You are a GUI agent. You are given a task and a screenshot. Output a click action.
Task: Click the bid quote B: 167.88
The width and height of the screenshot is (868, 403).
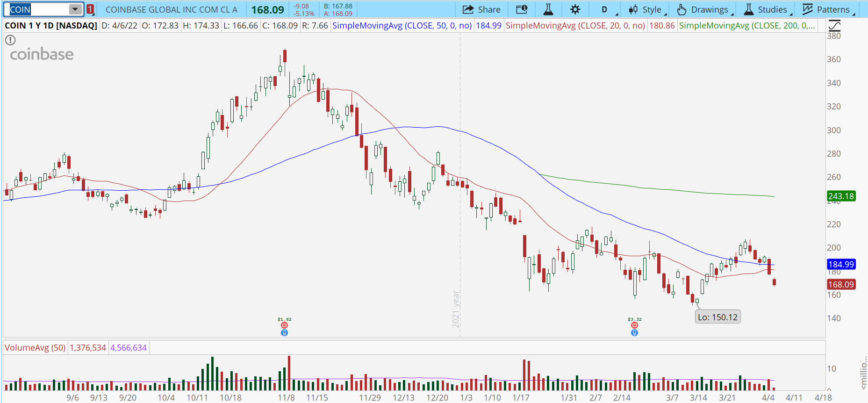(338, 6)
